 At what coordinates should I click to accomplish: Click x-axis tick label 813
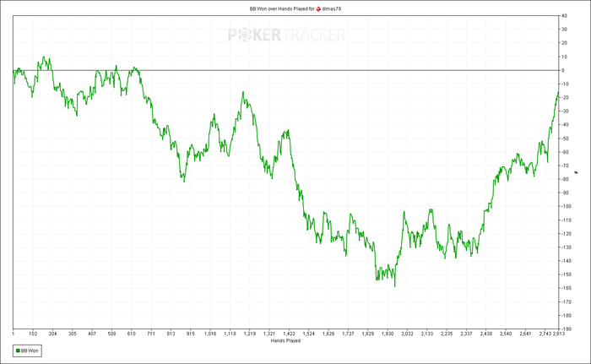[x=171, y=334]
